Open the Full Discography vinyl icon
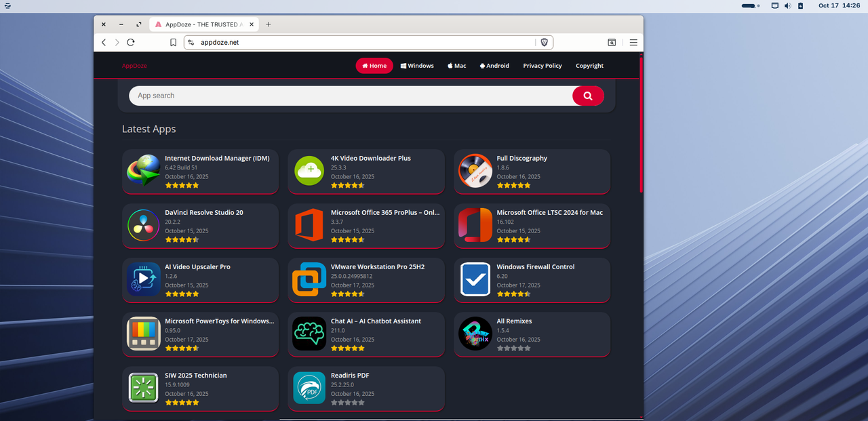The image size is (868, 421). pos(475,171)
